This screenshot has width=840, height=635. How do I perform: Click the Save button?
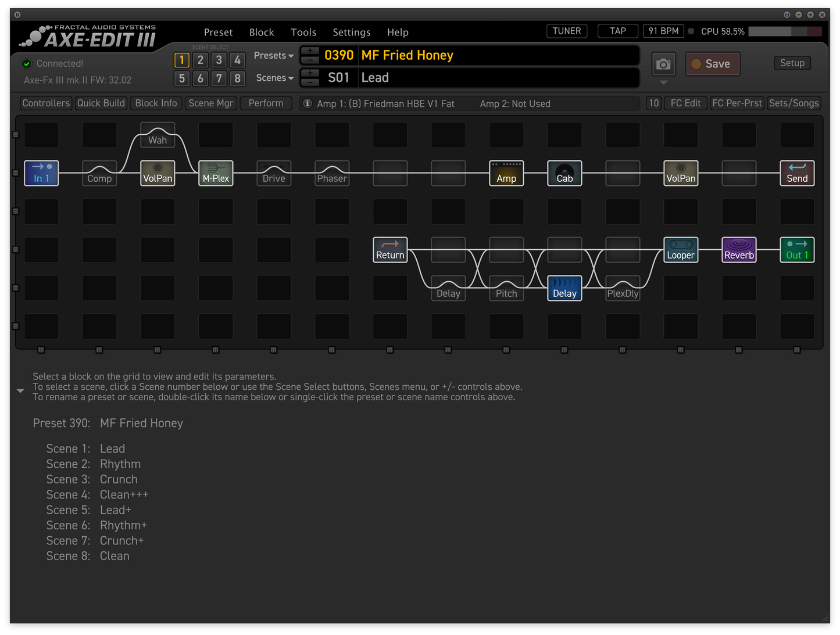click(x=713, y=64)
